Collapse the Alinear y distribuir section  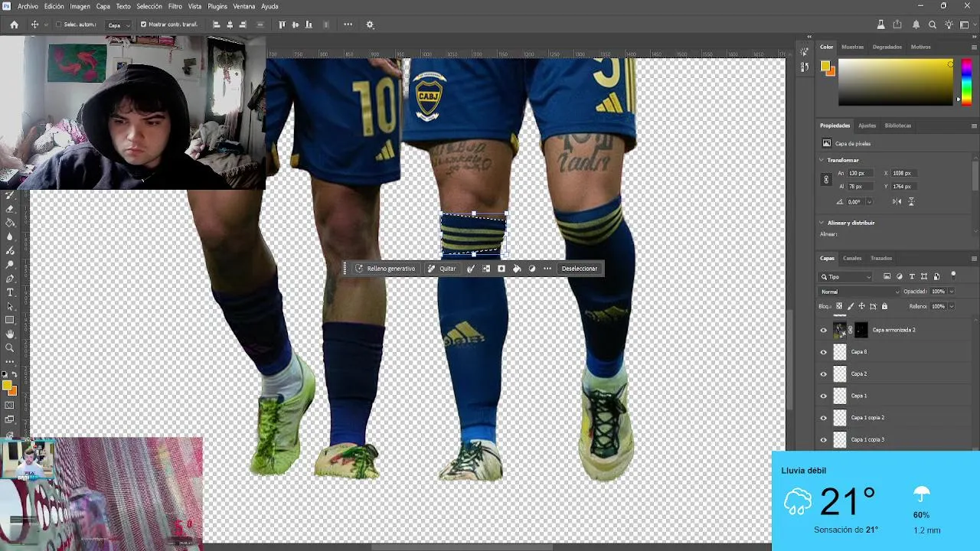822,223
